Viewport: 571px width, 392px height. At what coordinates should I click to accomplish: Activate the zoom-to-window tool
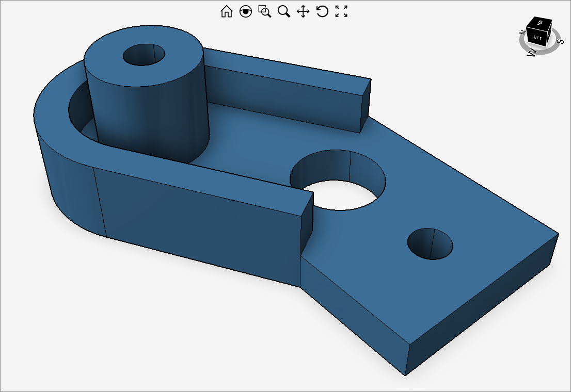pyautogui.click(x=265, y=11)
